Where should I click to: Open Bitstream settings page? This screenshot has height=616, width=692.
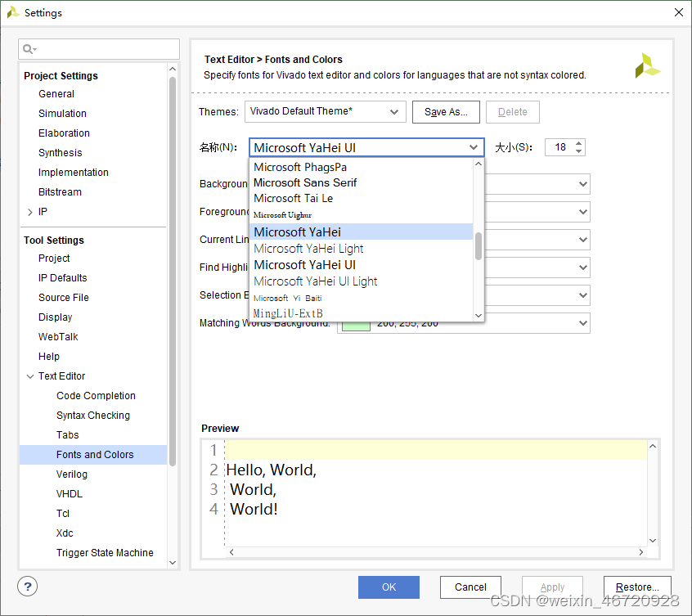pos(60,192)
